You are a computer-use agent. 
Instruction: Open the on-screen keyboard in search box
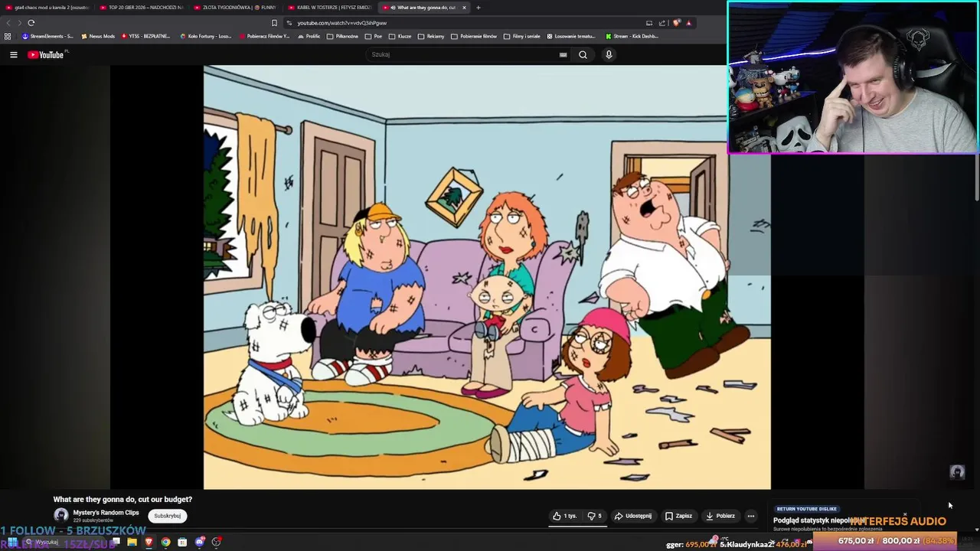pos(563,54)
